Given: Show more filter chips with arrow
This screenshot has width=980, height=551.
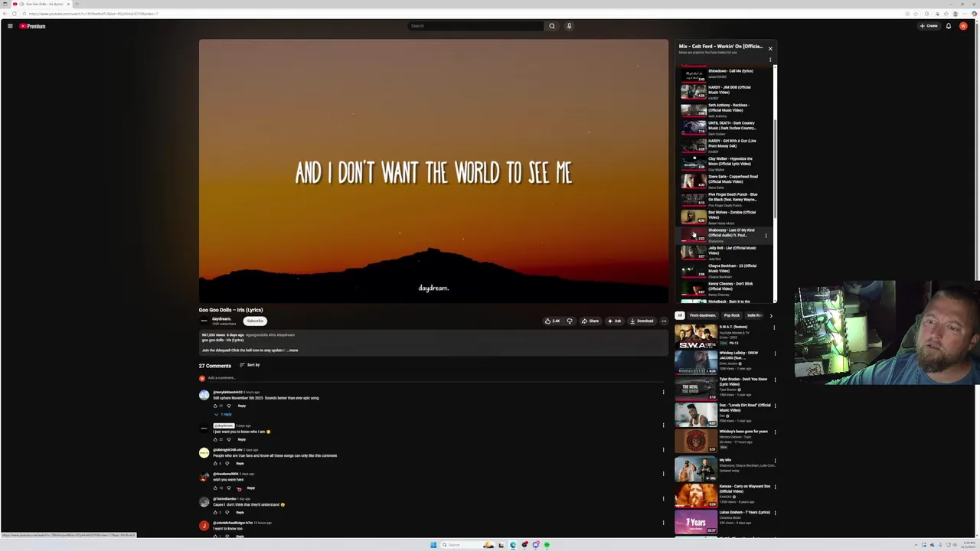Looking at the screenshot, I should 770,315.
